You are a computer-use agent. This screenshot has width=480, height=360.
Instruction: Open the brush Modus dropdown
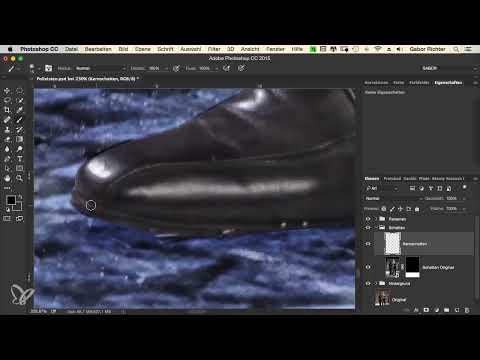coord(100,68)
